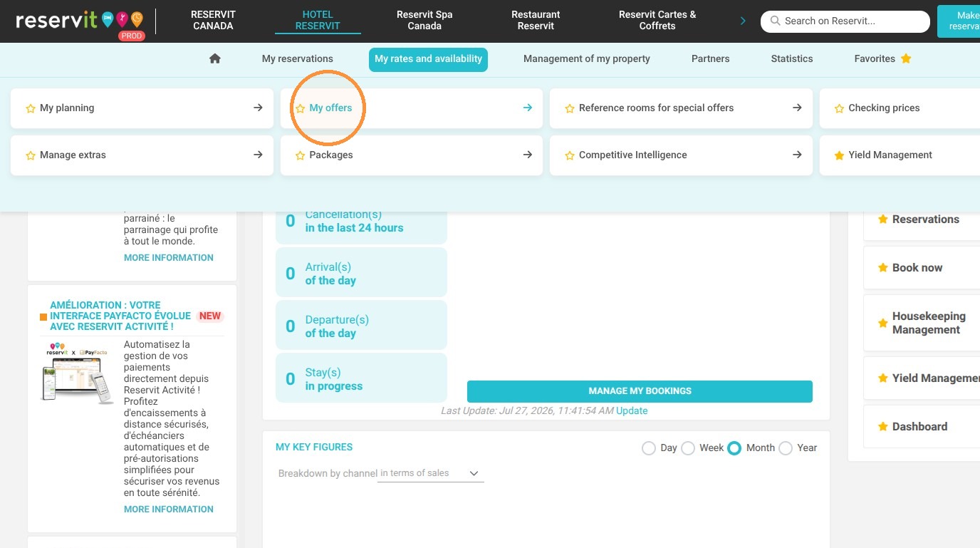980x548 pixels.
Task: Open the PayFacto amélioration article title
Action: tap(120, 316)
